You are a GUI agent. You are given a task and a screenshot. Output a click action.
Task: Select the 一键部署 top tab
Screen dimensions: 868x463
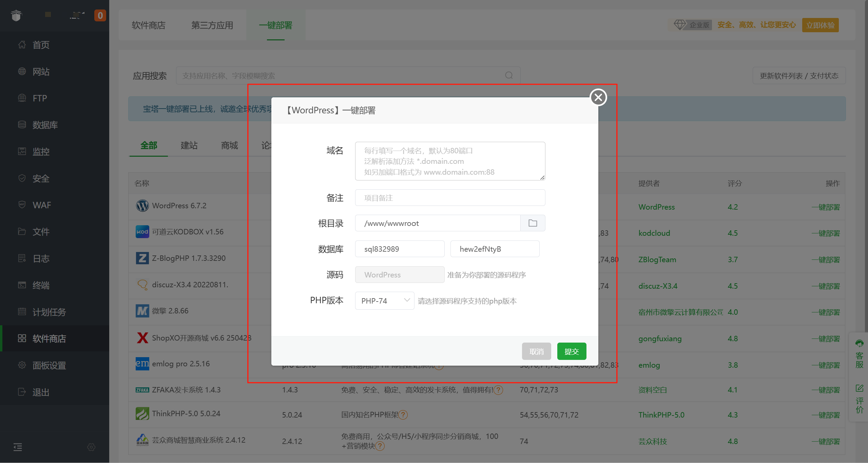pyautogui.click(x=276, y=25)
